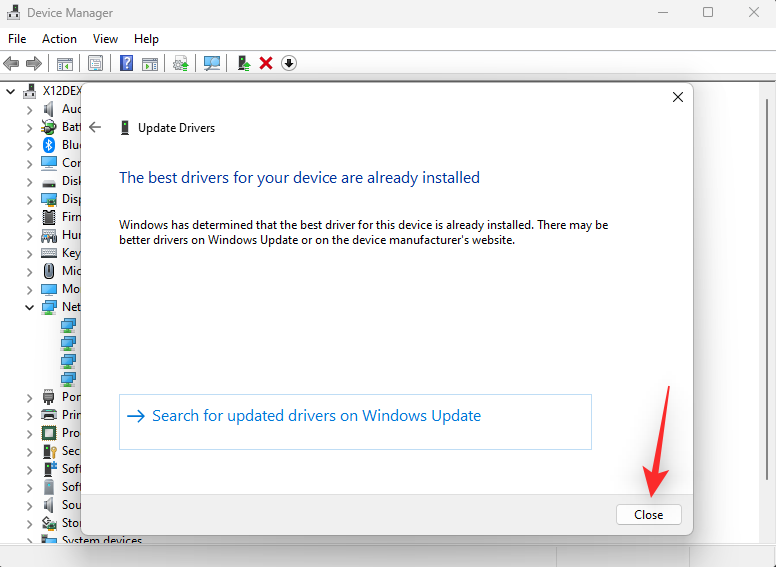Viewport: 776px width, 567px height.
Task: Click the Close button in dialog
Action: point(648,515)
